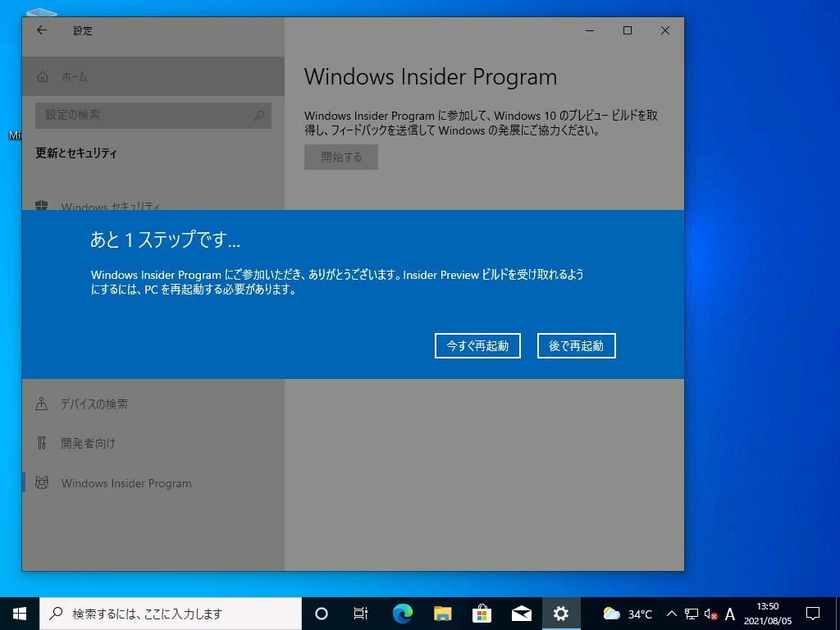Image resolution: width=840 pixels, height=630 pixels.
Task: Open Task View on the taskbar
Action: point(361,614)
